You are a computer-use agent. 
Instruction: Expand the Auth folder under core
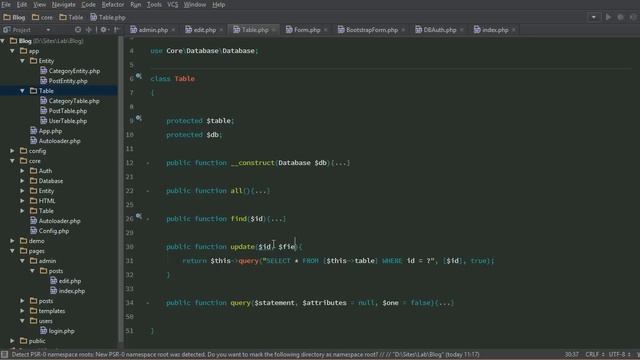[22, 171]
